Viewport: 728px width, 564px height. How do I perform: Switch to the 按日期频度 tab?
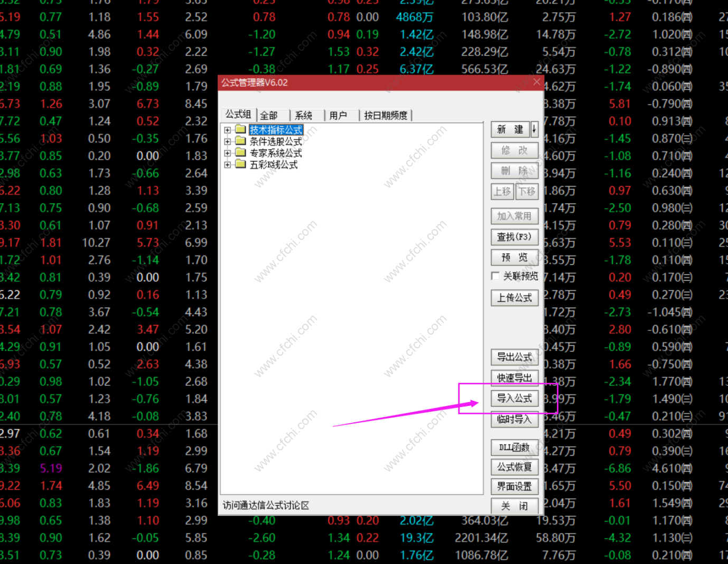tap(386, 115)
